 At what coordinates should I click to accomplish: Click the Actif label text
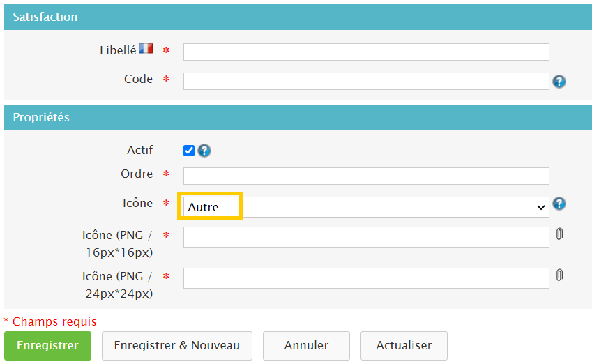(139, 150)
